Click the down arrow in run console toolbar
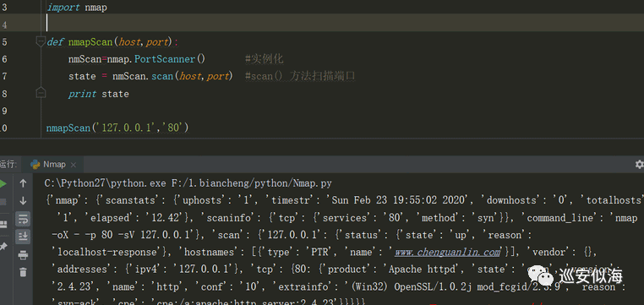The height and width of the screenshot is (305, 644). (x=23, y=201)
